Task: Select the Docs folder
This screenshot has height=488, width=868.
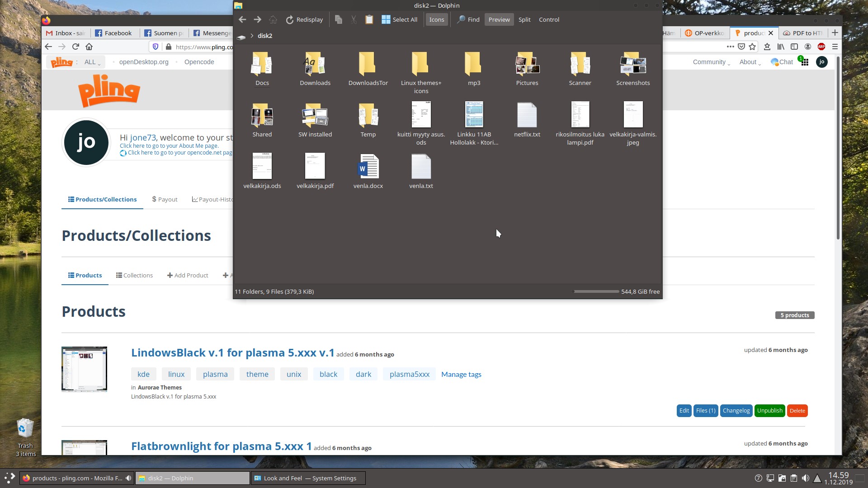Action: click(x=262, y=69)
